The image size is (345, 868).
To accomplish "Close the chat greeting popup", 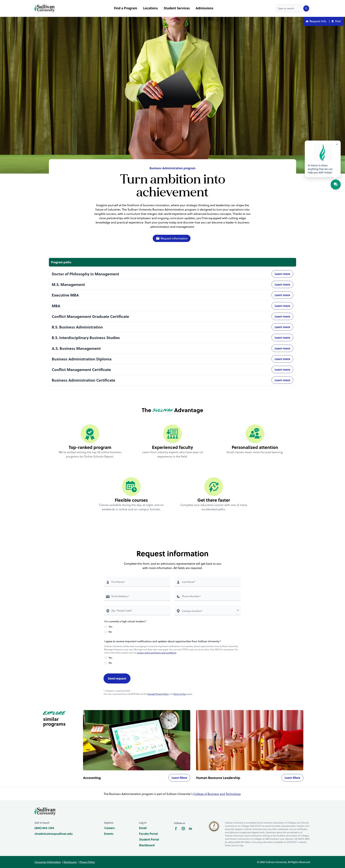I will click(337, 144).
